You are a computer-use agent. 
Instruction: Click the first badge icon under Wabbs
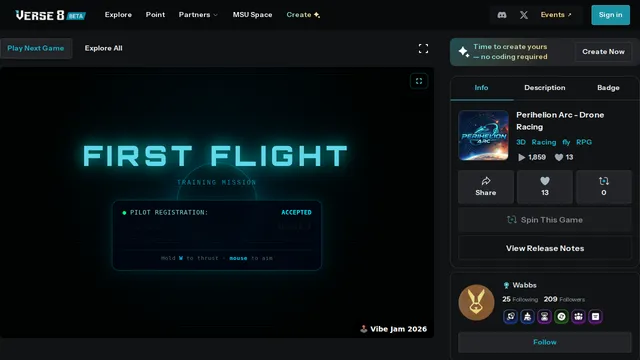[x=511, y=316]
